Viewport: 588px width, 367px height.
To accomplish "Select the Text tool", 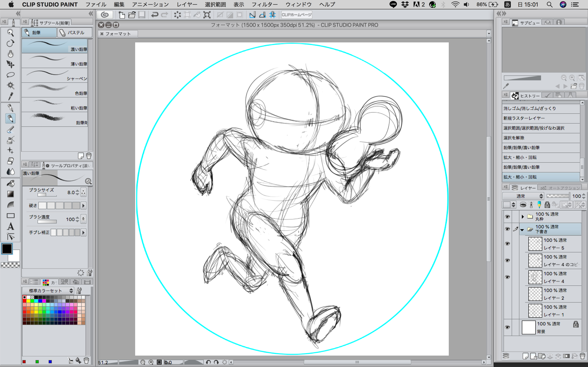I will [10, 226].
